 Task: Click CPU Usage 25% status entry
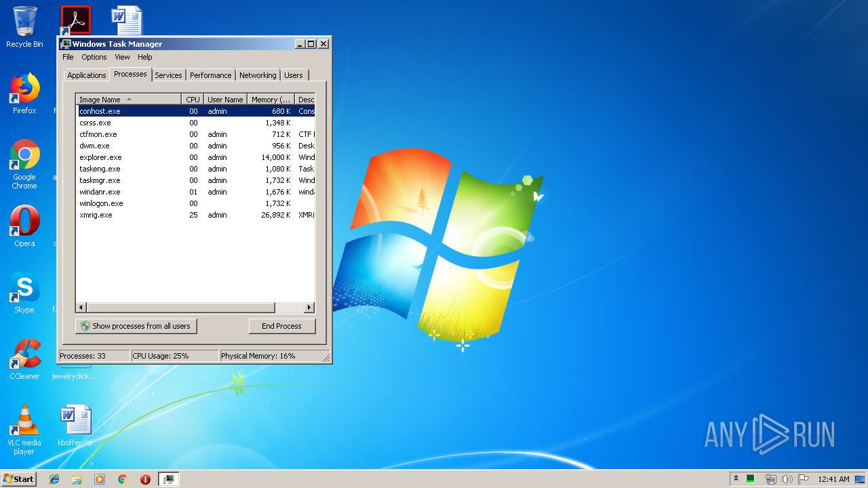pos(175,356)
